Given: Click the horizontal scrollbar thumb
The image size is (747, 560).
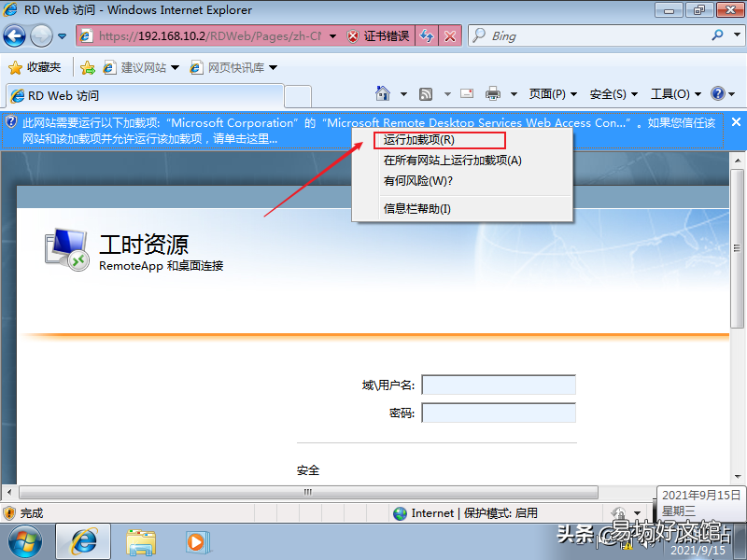Looking at the screenshot, I should tap(308, 492).
